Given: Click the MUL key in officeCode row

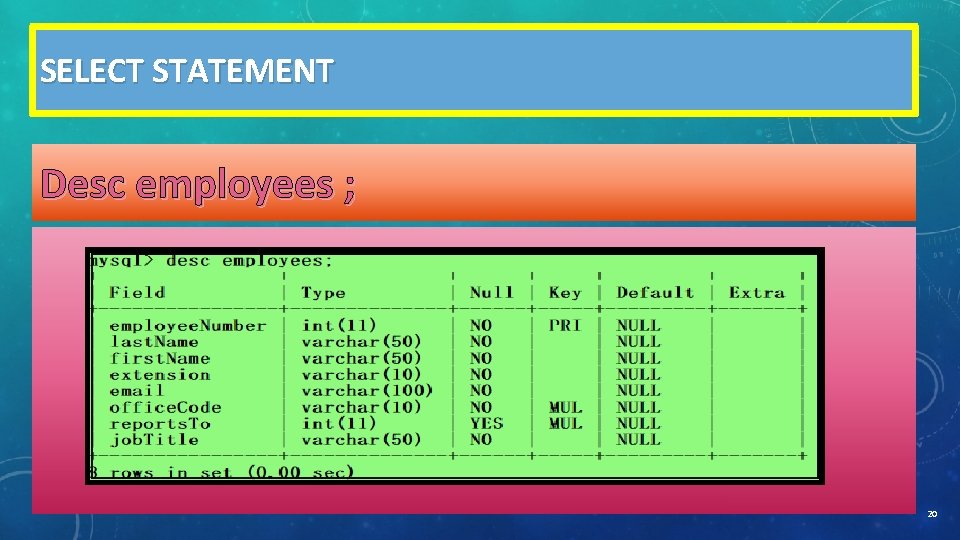Looking at the screenshot, I should (565, 407).
